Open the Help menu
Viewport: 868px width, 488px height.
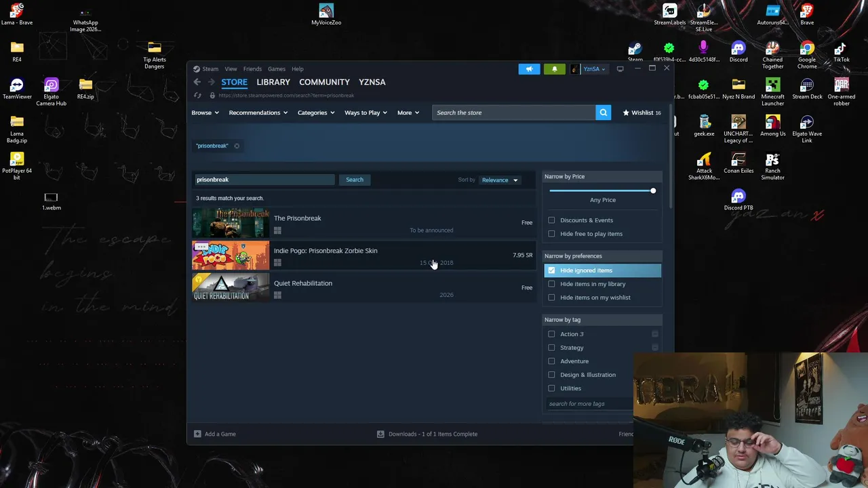298,68
